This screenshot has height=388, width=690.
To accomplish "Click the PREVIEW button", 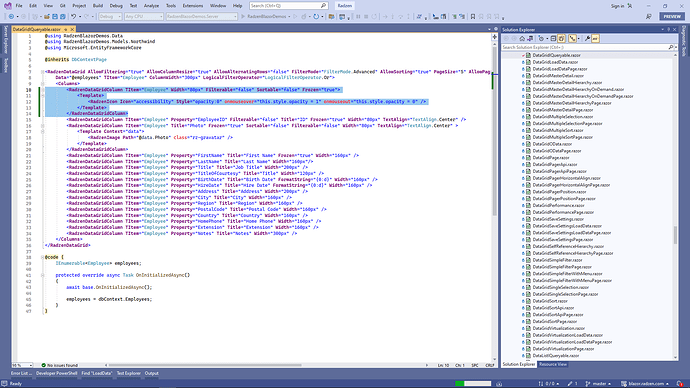I will tap(672, 16).
